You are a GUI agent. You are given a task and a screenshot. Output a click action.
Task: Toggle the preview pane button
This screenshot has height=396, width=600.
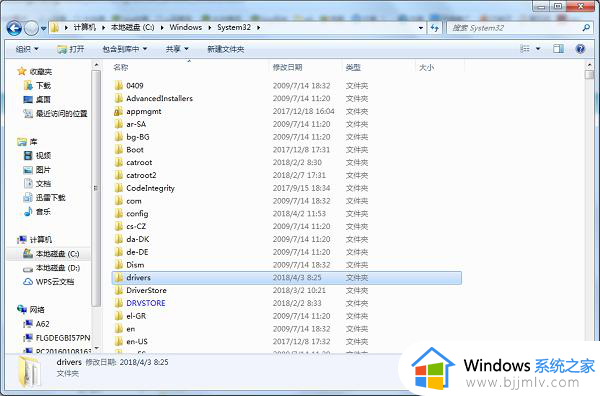tap(558, 49)
